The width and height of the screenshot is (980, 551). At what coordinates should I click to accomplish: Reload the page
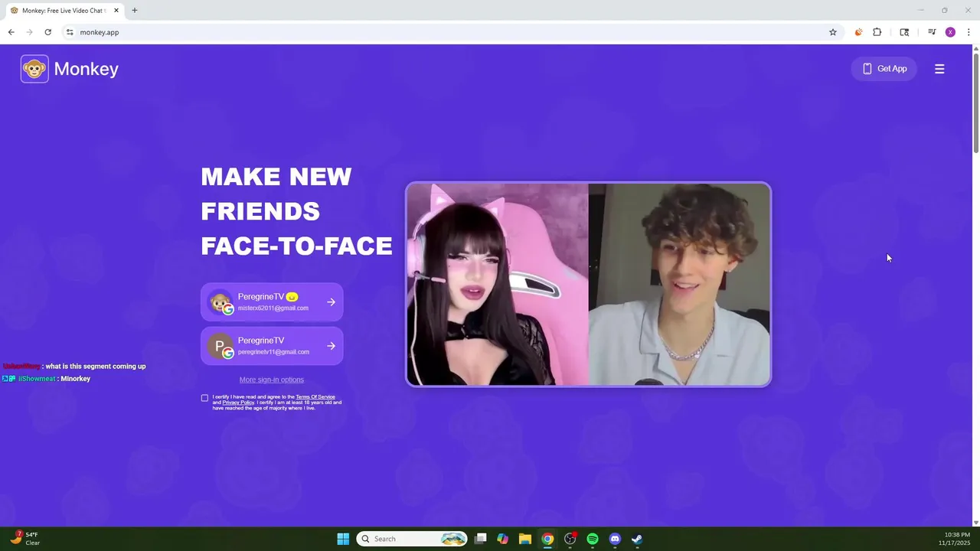coord(47,32)
